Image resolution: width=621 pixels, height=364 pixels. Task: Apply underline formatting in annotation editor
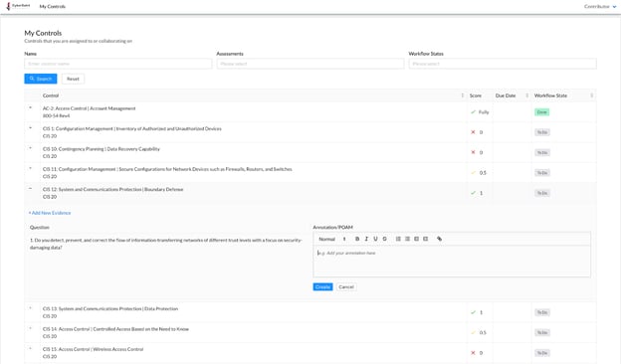tap(375, 239)
